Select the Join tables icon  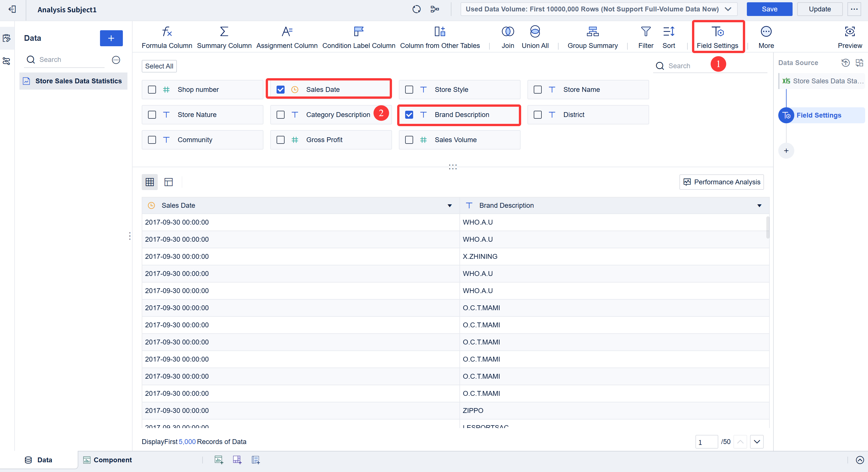(507, 32)
